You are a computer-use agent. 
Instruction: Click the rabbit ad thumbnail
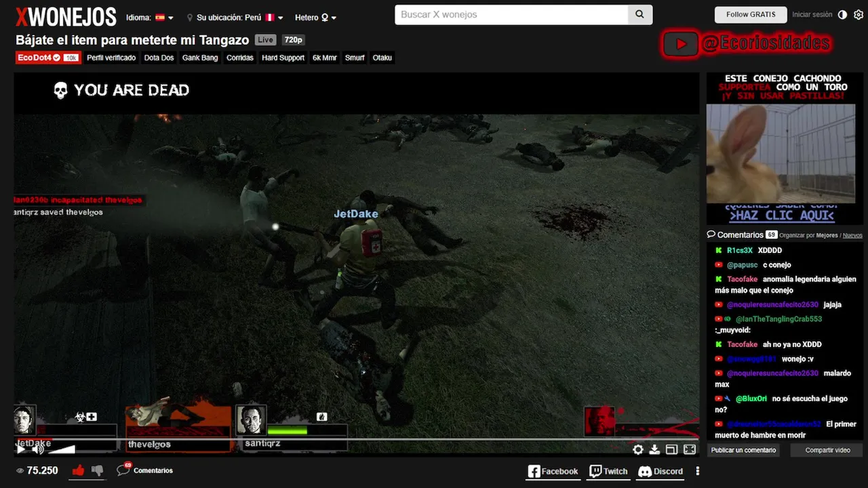(781, 154)
